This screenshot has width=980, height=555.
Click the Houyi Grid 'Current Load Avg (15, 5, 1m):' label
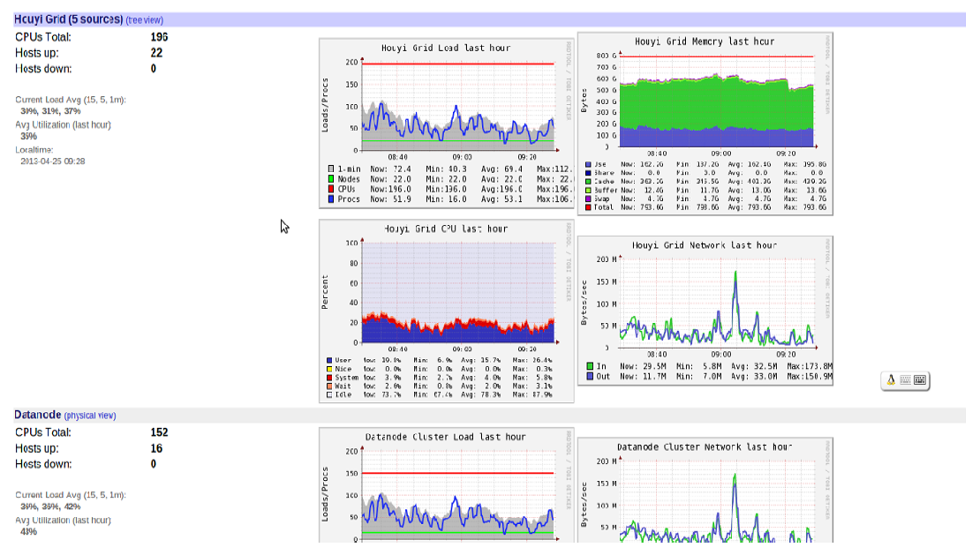coord(71,99)
